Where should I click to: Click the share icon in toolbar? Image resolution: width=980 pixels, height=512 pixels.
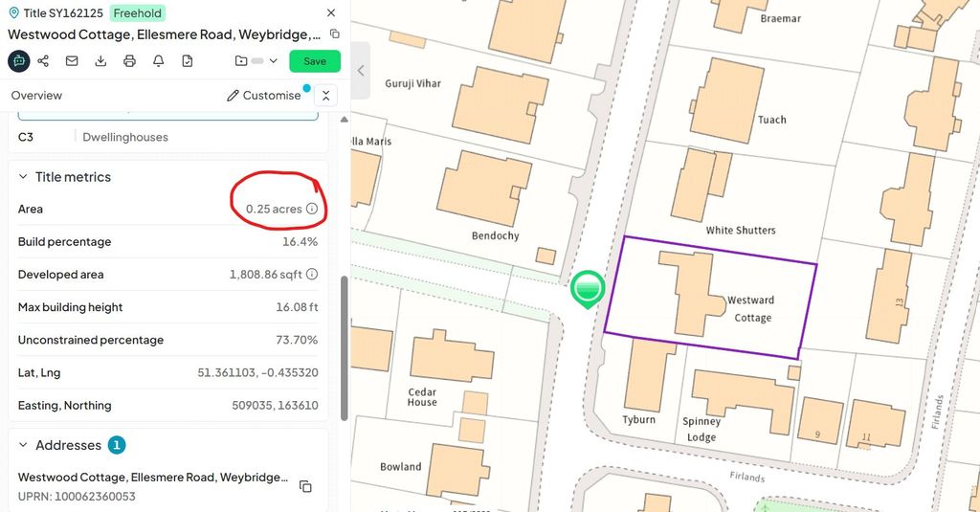[43, 61]
